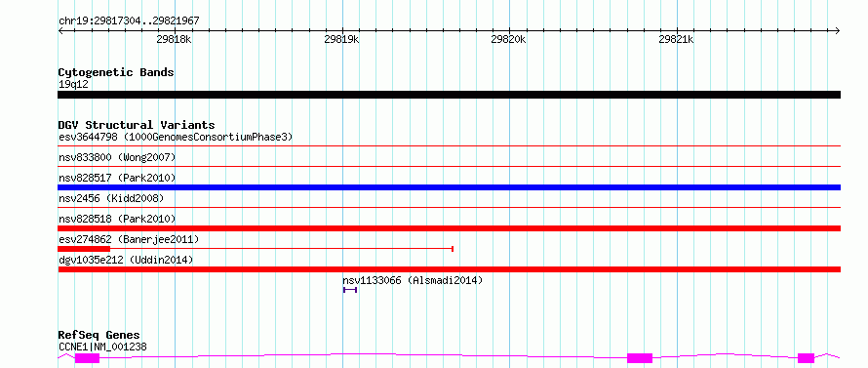The image size is (868, 368).
Task: Click the CCNE1 exon box nearest the right edge
Action: point(806,358)
